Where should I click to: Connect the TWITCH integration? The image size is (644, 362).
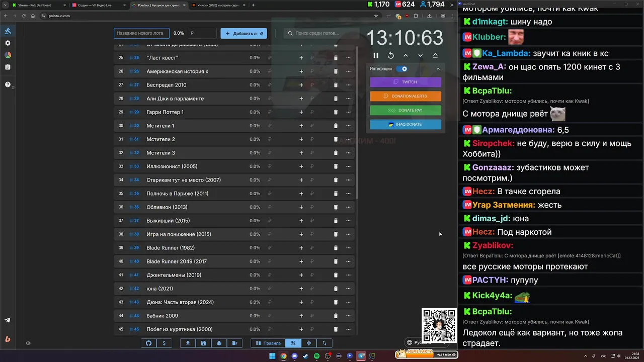pyautogui.click(x=406, y=82)
